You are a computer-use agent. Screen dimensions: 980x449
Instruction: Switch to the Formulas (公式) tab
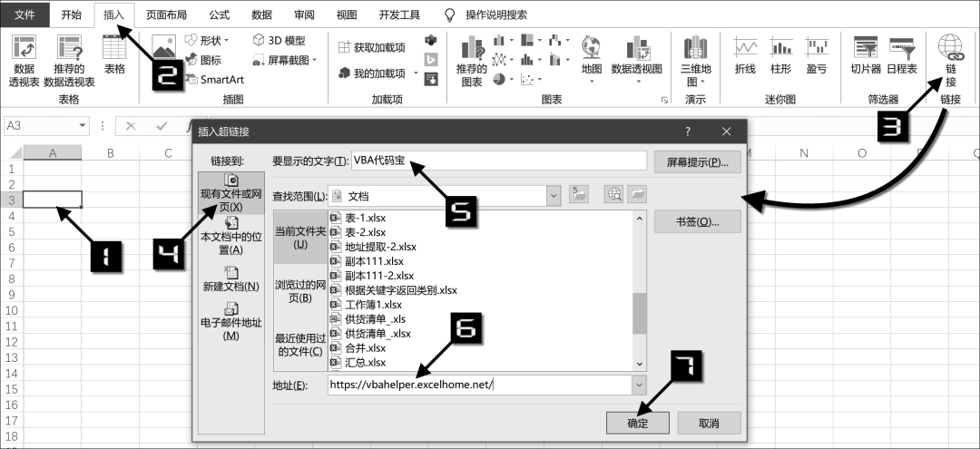coord(220,15)
